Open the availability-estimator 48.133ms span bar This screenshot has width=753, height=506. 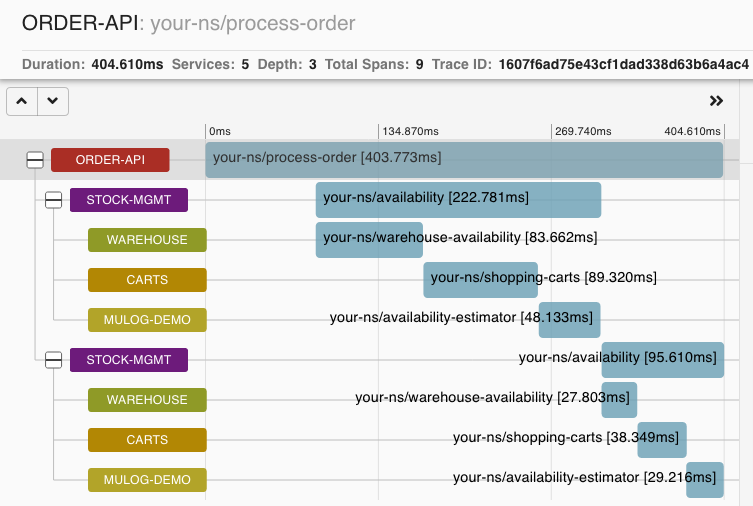point(570,320)
